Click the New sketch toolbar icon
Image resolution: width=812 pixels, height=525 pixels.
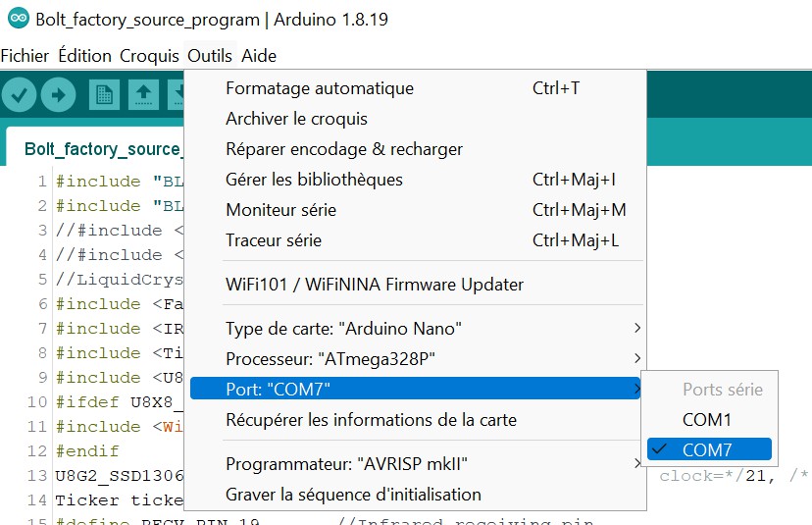pos(104,95)
